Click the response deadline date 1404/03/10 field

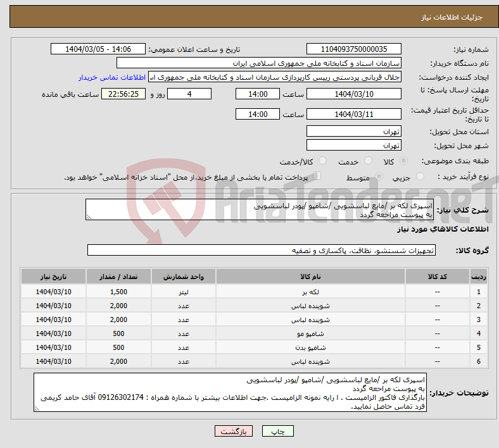click(x=353, y=94)
